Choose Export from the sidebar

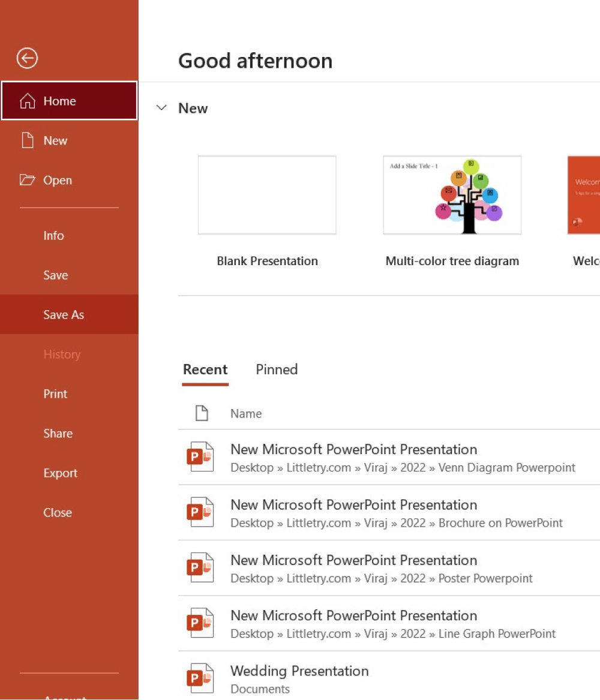coord(60,473)
